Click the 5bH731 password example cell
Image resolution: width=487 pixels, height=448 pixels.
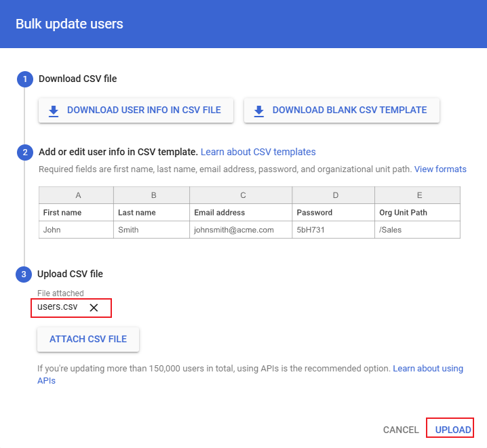tap(312, 230)
